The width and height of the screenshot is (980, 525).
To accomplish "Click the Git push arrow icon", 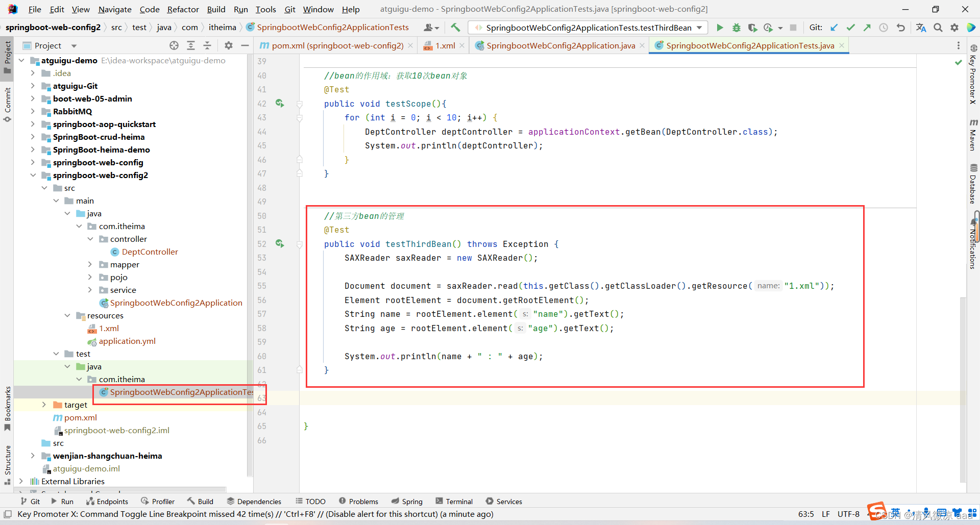I will (x=867, y=28).
